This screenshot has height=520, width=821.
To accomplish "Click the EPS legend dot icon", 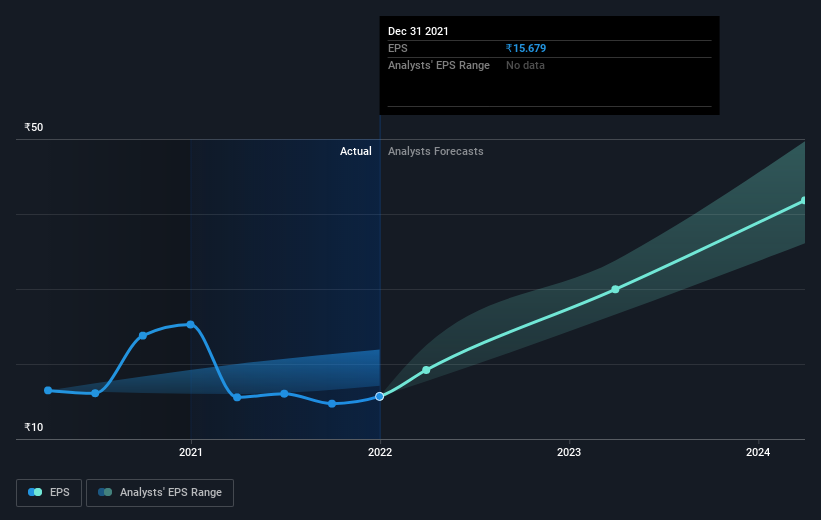I will [x=35, y=492].
